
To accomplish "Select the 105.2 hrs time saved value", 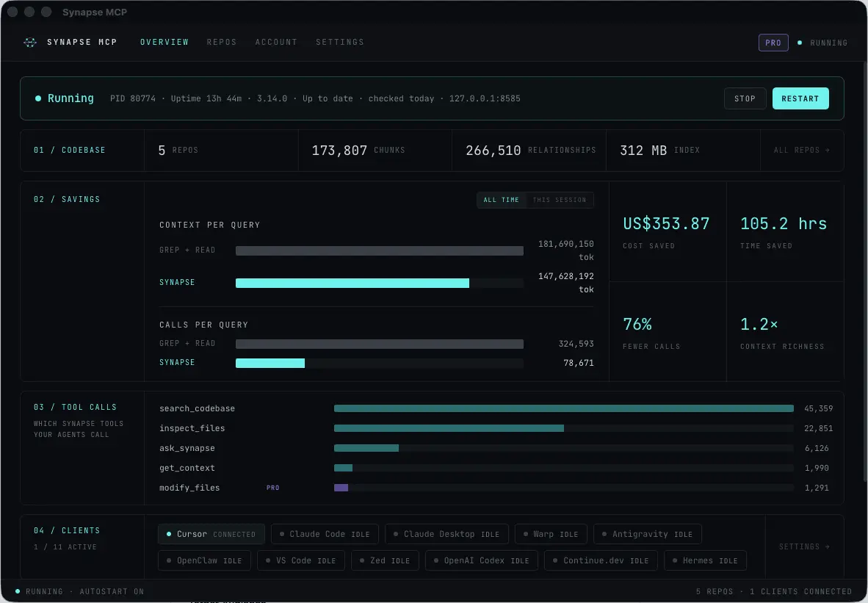I will [784, 224].
